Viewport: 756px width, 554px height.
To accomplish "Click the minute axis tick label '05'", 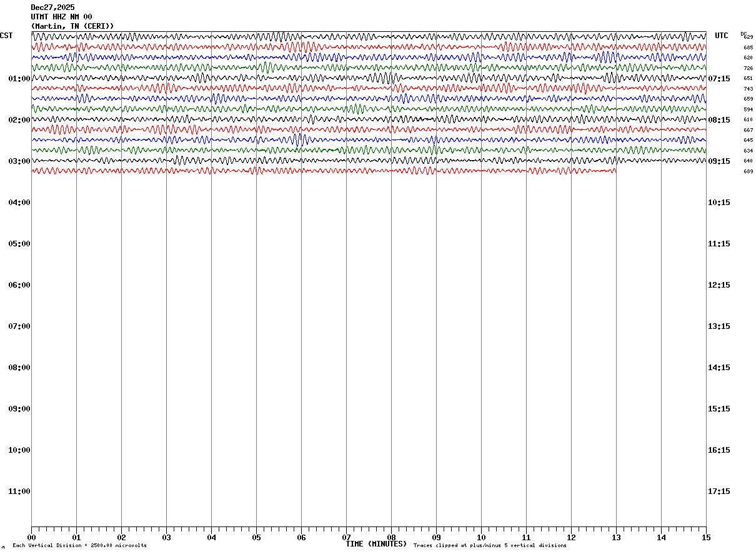I will pos(256,538).
